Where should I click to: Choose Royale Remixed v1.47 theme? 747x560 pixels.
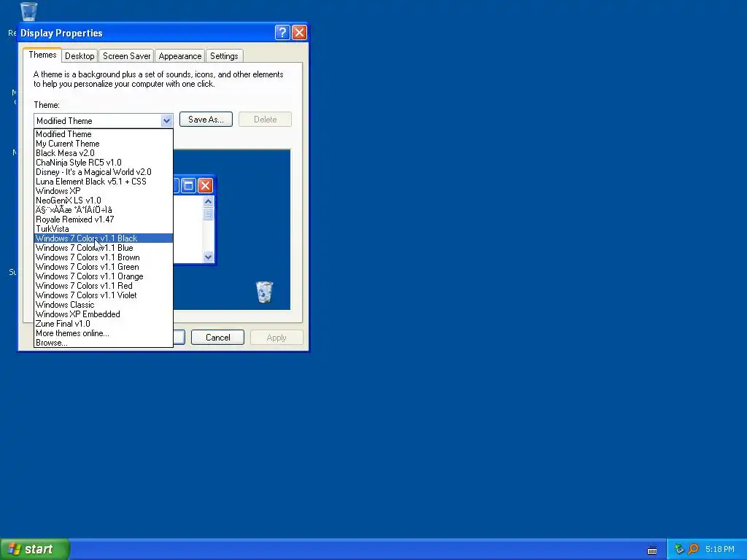click(104, 219)
